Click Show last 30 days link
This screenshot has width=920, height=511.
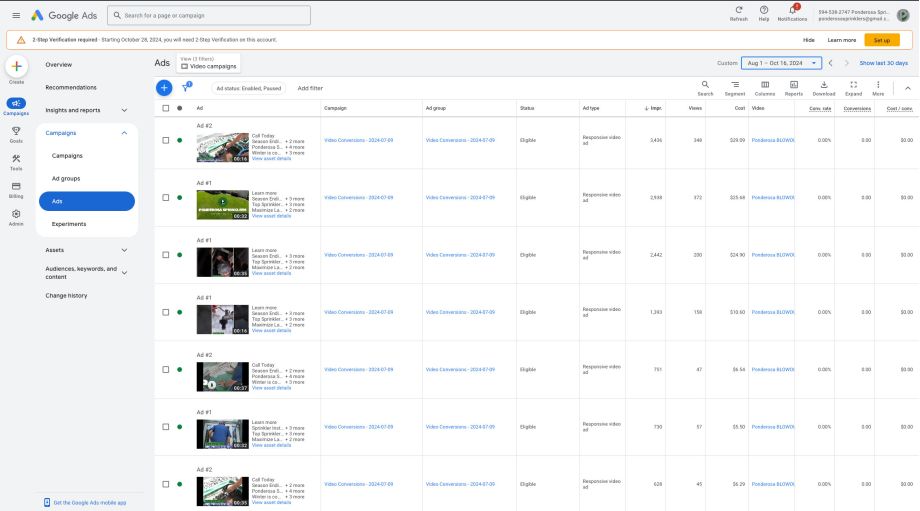click(883, 63)
